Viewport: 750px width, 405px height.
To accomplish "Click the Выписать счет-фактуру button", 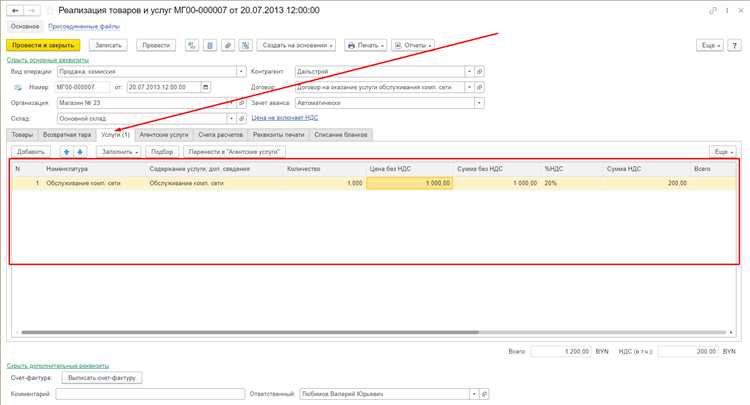I will pyautogui.click(x=103, y=378).
